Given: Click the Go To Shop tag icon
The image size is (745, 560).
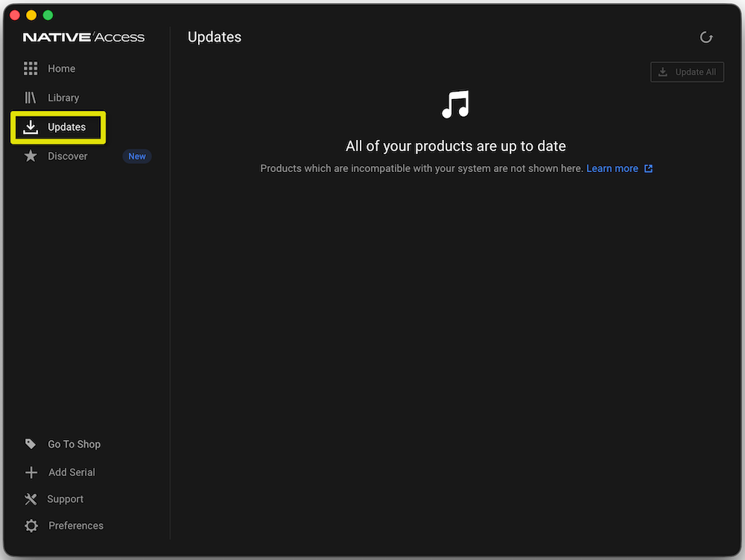Looking at the screenshot, I should point(31,444).
